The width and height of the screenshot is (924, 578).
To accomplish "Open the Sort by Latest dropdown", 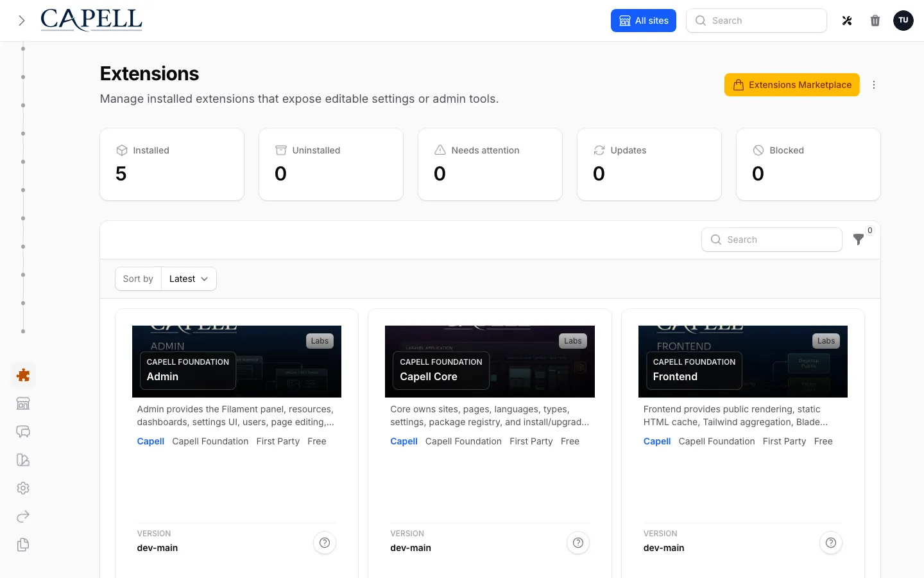I will 189,279.
